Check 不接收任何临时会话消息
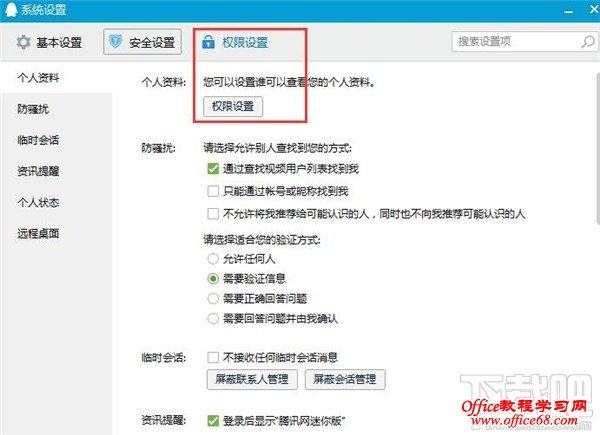This screenshot has height=435, width=600. pyautogui.click(x=213, y=357)
